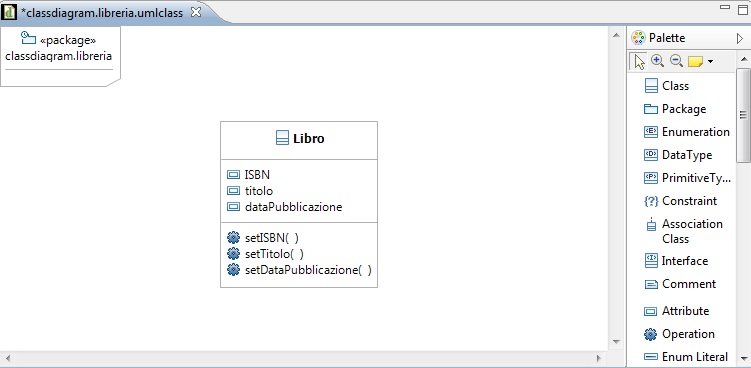Click the dataPubblicazione attribute icon
Screen dimensions: 751x368
pyautogui.click(x=233, y=207)
